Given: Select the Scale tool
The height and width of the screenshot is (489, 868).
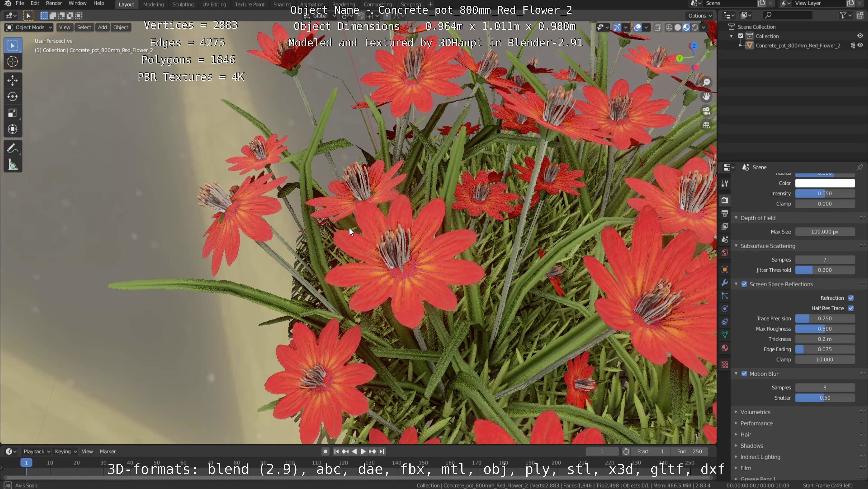Looking at the screenshot, I should [x=13, y=113].
